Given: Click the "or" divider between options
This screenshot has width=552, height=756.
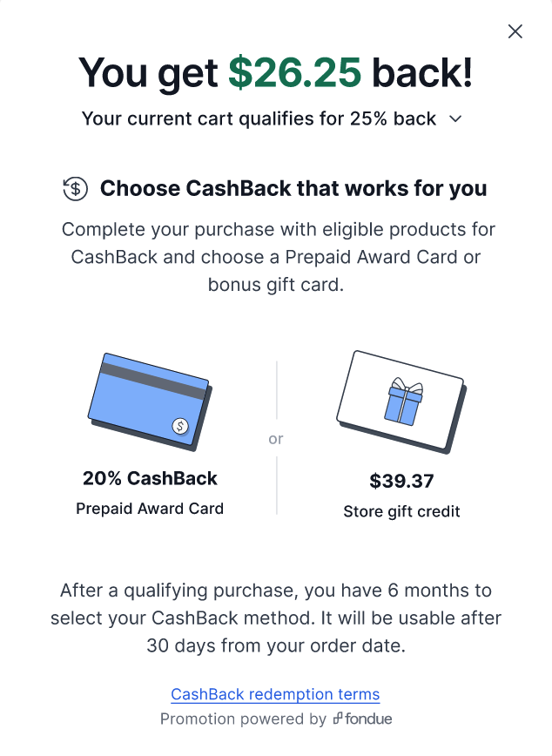Looking at the screenshot, I should click(276, 439).
